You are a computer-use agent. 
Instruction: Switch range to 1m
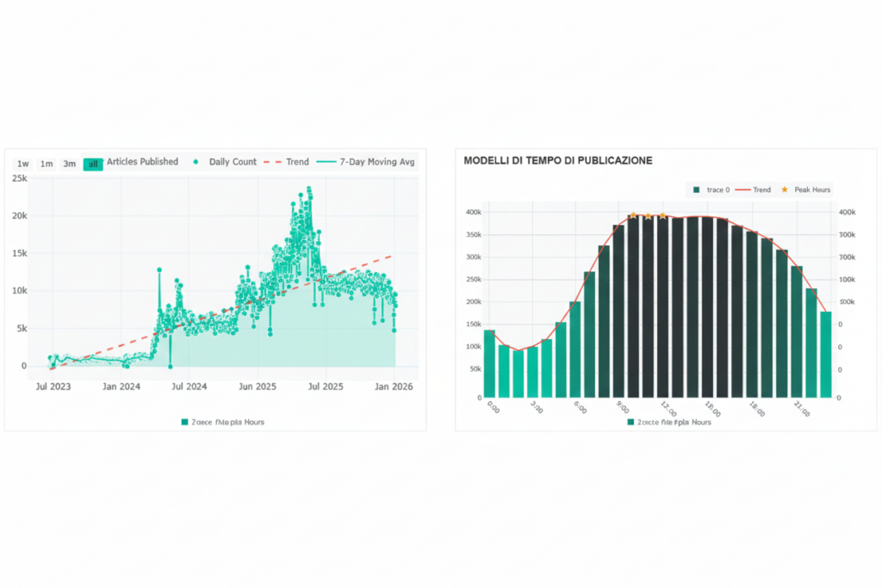click(x=47, y=164)
